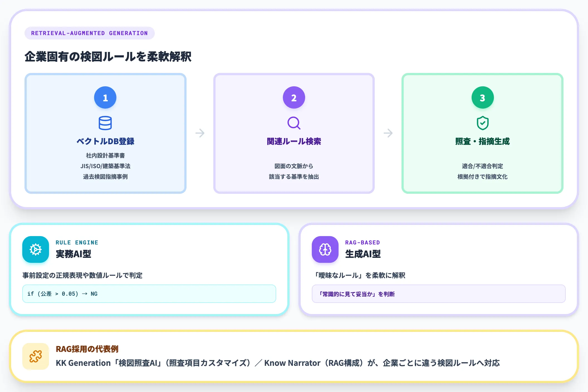This screenshot has height=392, width=588.
Task: Click the text 社内設計基準書
Action: click(105, 155)
